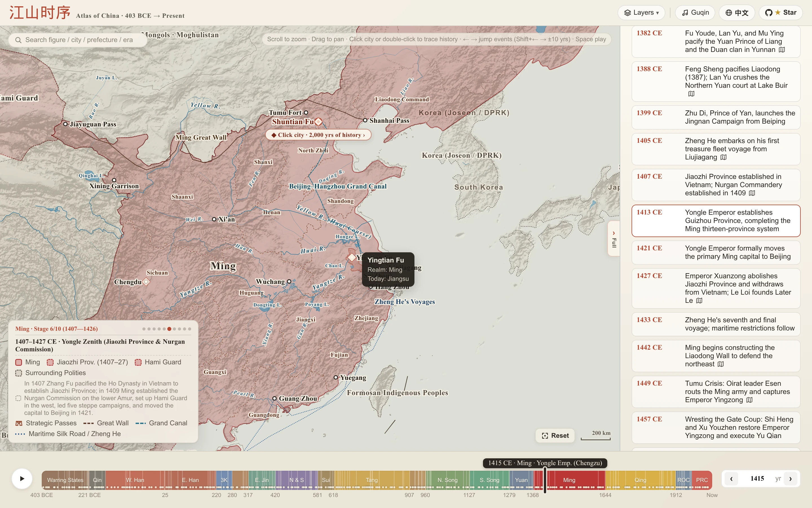Click the Chengdu diamond city marker
This screenshot has height=508, width=812.
pos(146,282)
